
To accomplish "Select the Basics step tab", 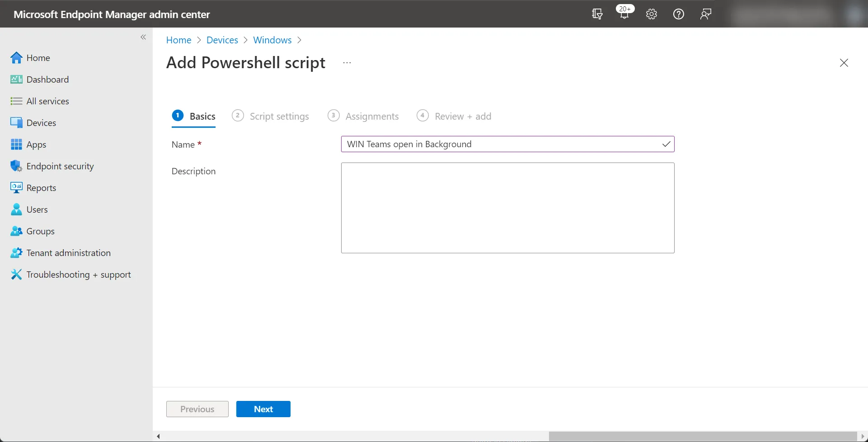I will click(194, 116).
